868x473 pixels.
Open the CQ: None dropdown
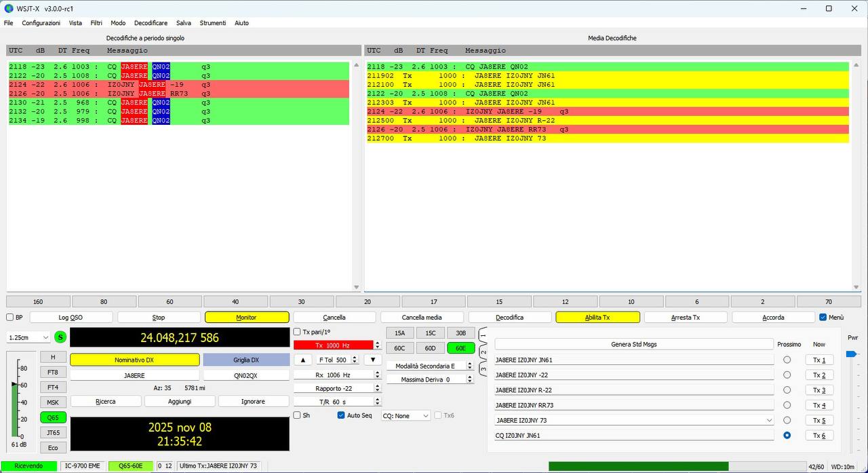405,415
